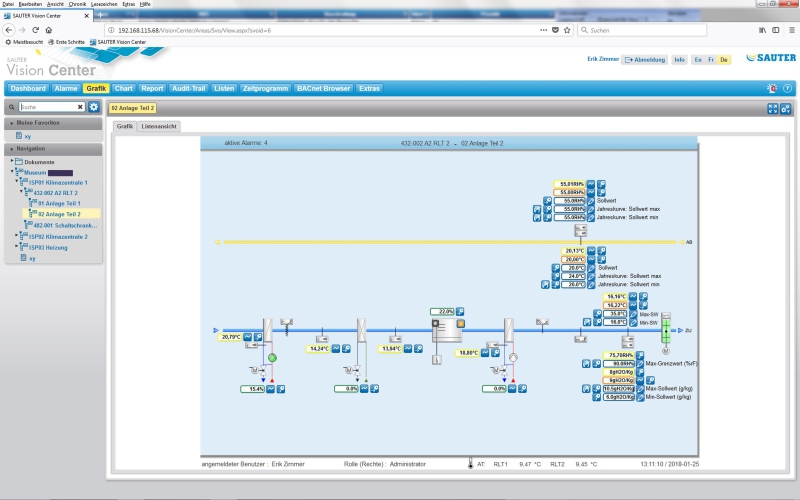Select 01 Anlage Teil 1 in tree
Viewport: 800px width, 500px height.
click(x=58, y=203)
